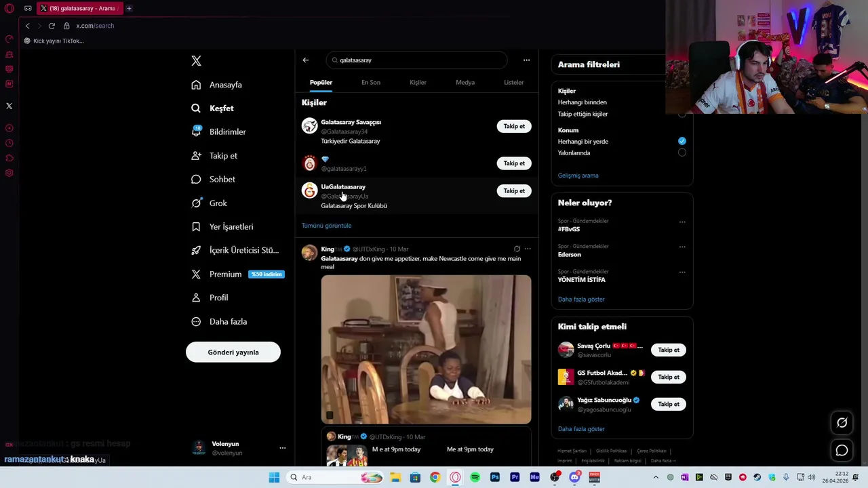
Task: Click Gönderi yayınla button
Action: (x=233, y=352)
